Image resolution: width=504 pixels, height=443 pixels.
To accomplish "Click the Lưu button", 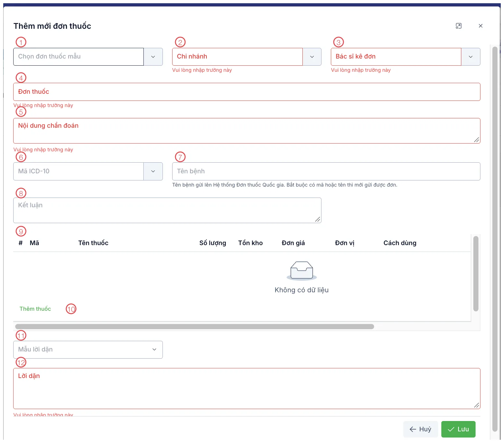I will [x=458, y=429].
